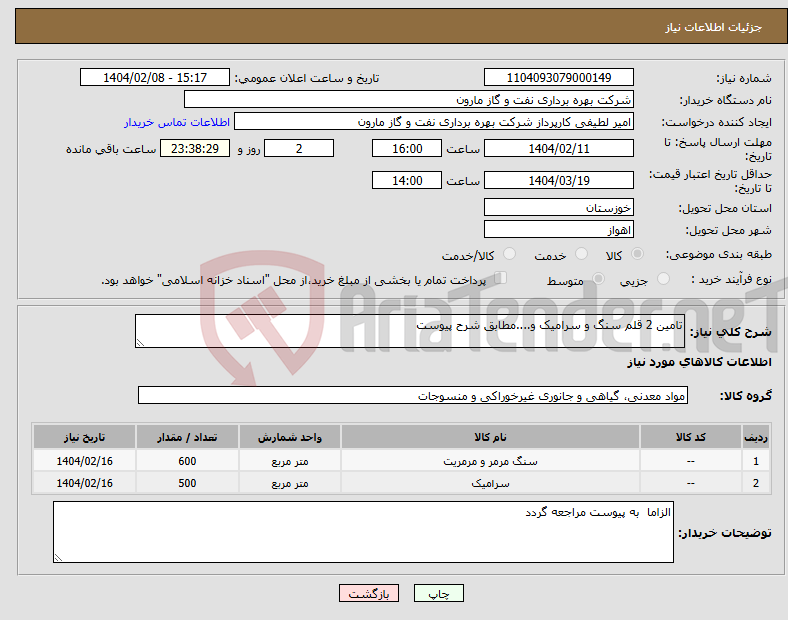This screenshot has width=788, height=620.
Task: Click the cell سرامیک
Action: click(x=490, y=483)
